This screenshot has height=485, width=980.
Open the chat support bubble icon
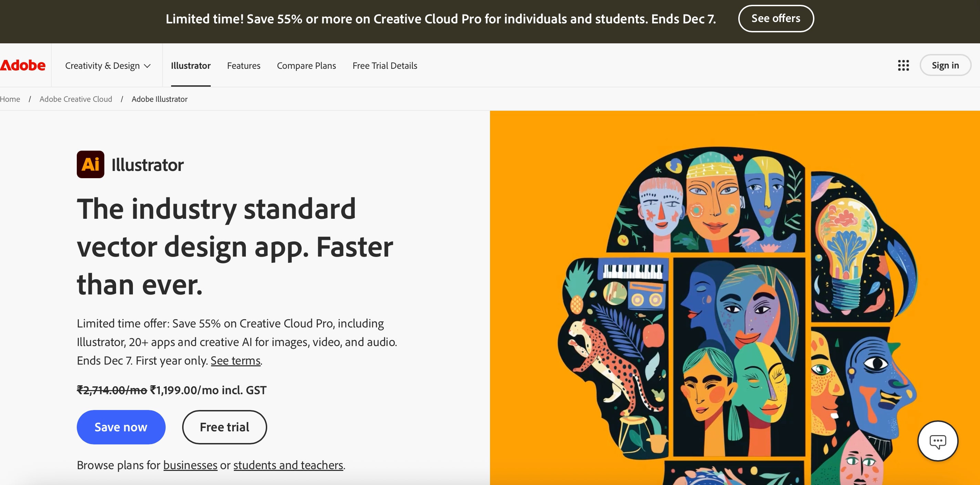coord(937,441)
